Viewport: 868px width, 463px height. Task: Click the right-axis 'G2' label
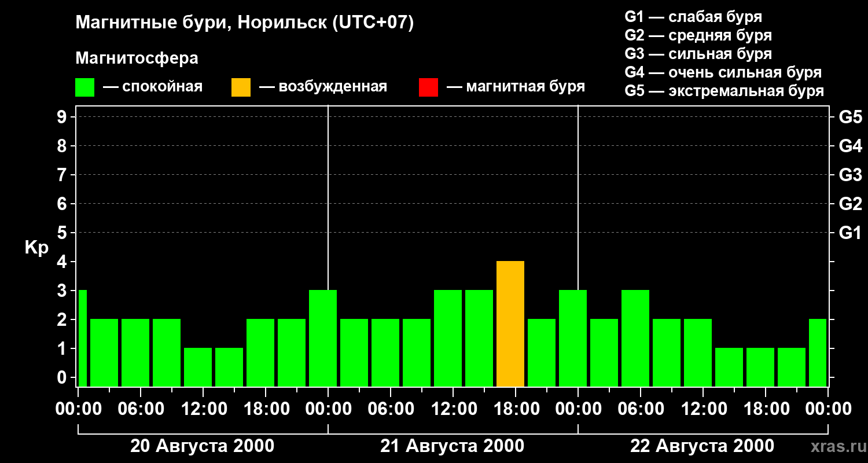(x=851, y=204)
